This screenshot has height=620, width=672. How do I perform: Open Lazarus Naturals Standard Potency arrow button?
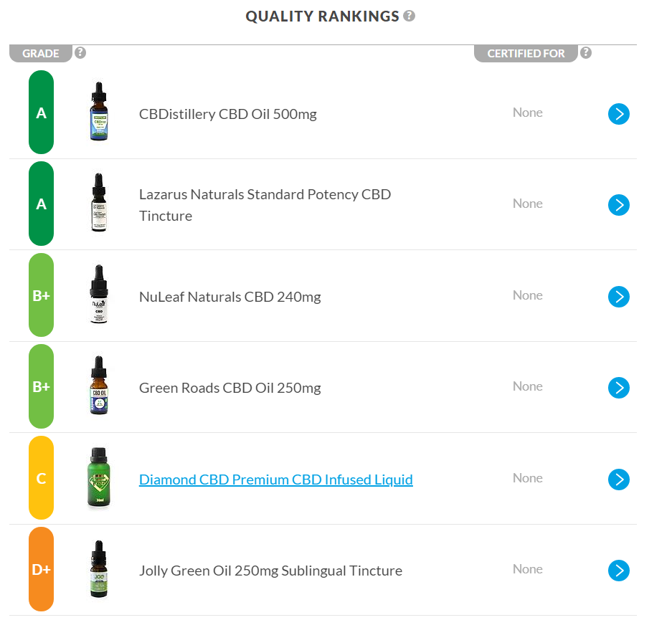(619, 205)
